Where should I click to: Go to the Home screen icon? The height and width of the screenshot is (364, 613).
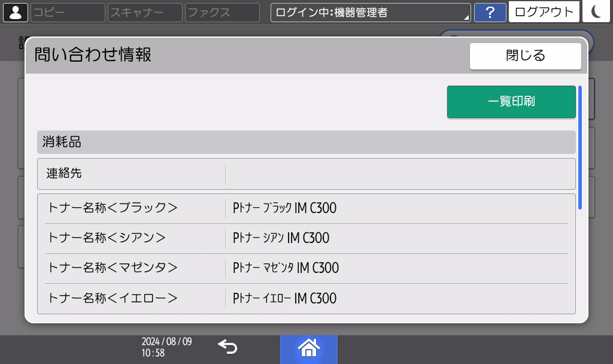[x=308, y=347]
